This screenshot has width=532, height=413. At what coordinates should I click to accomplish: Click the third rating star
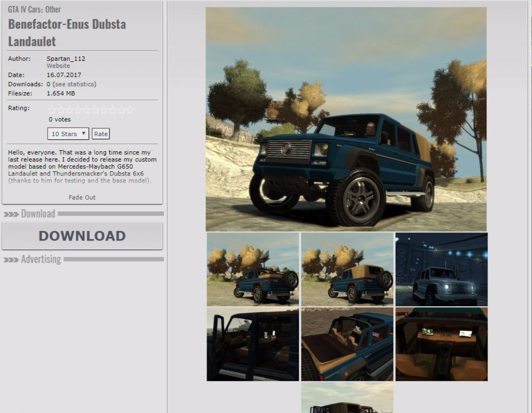point(69,110)
